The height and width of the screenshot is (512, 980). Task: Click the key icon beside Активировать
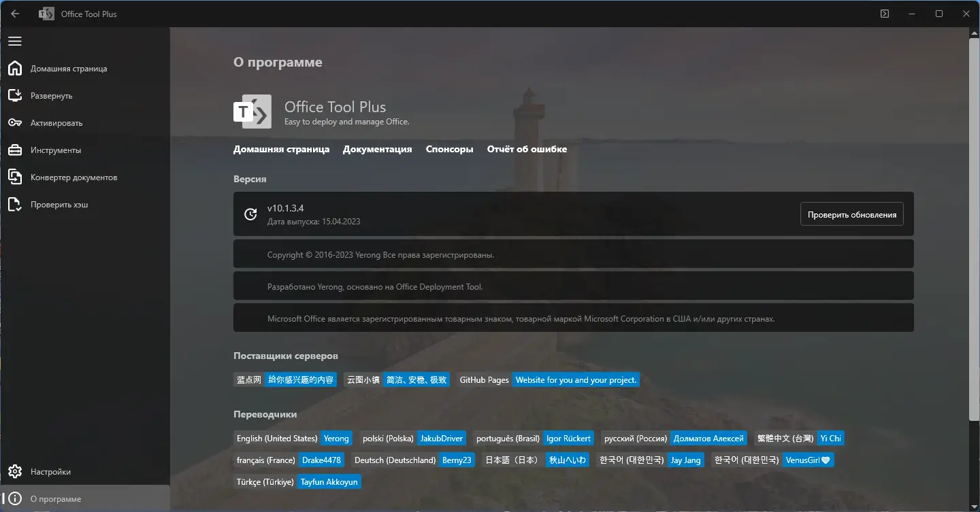click(x=15, y=123)
